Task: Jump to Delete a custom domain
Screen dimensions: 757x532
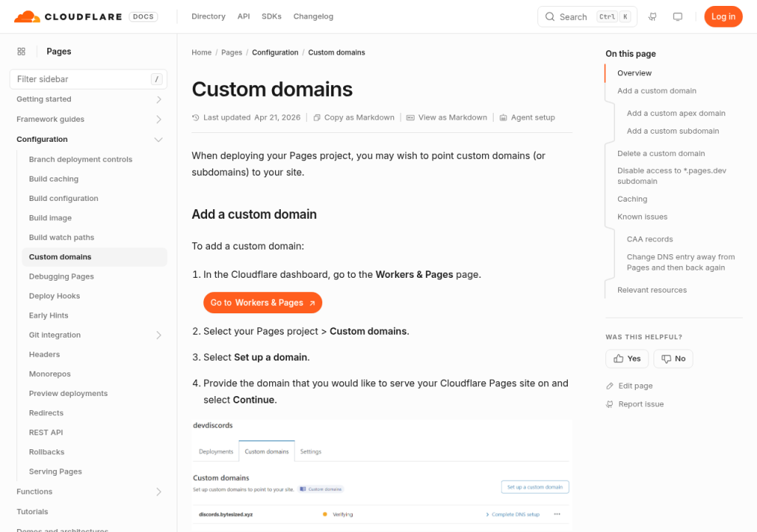Action: click(x=661, y=154)
